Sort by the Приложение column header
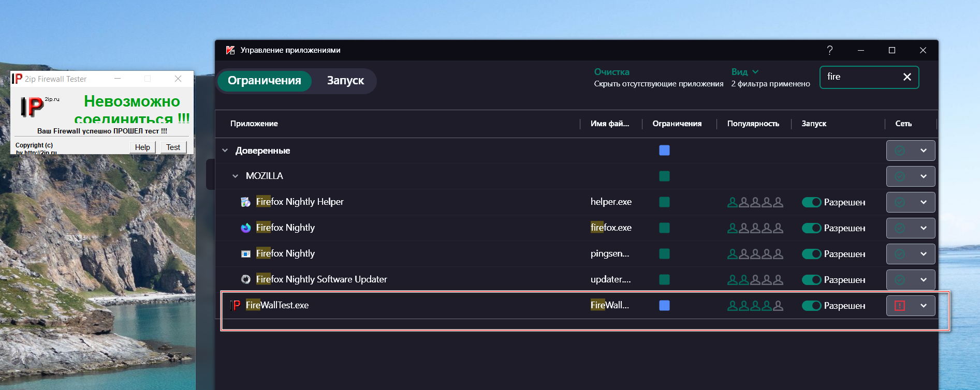 (x=254, y=124)
